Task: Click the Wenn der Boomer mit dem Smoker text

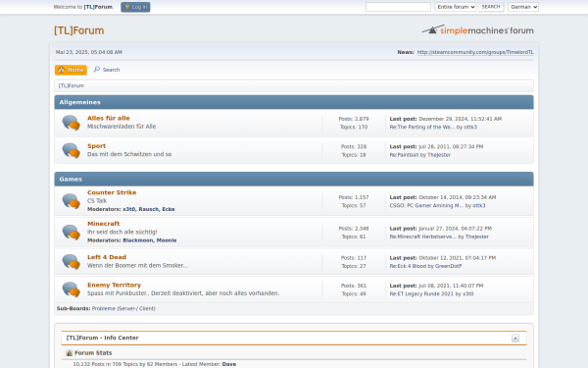Action: (137, 265)
